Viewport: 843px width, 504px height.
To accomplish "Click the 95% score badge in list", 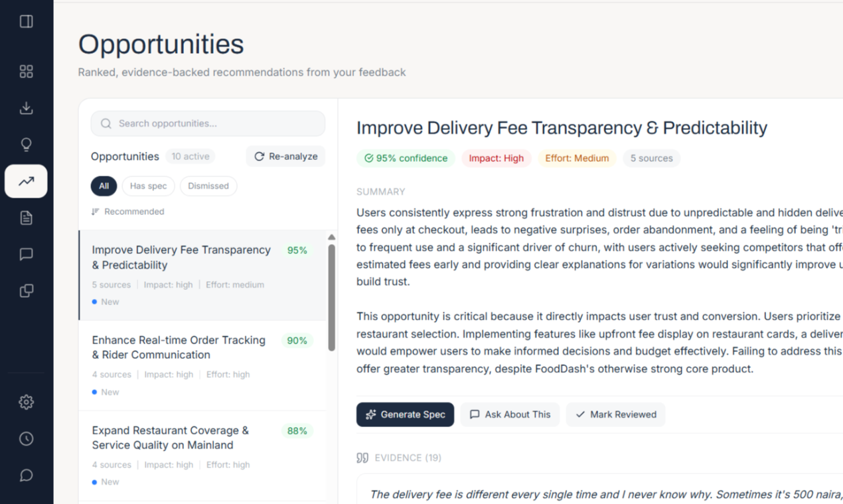I will coord(297,251).
